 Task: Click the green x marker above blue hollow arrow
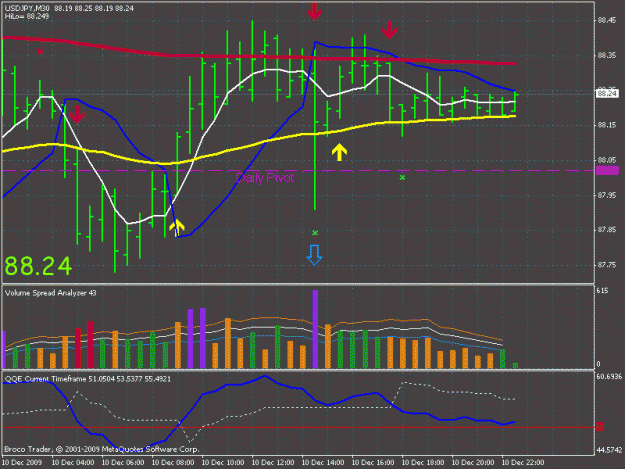[315, 233]
